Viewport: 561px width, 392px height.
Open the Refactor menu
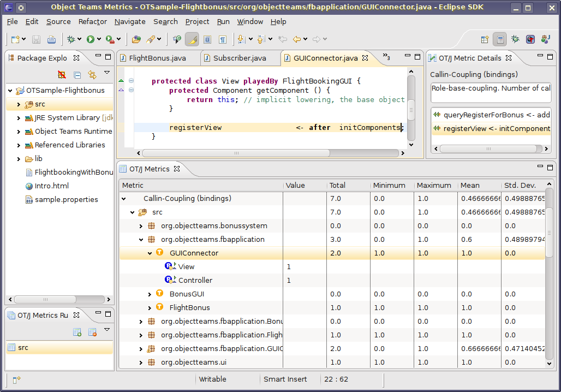pyautogui.click(x=92, y=21)
